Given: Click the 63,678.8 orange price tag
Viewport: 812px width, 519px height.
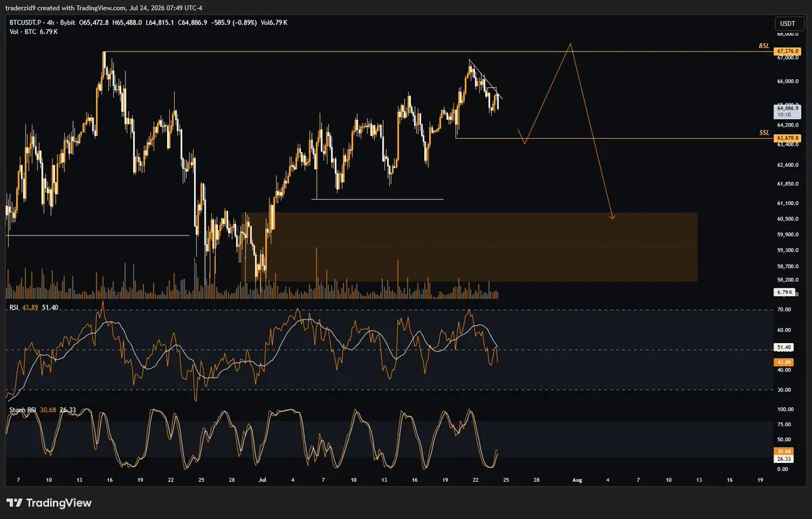Looking at the screenshot, I should tap(788, 138).
